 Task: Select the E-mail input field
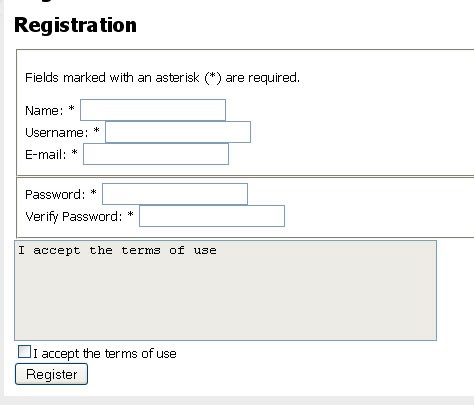click(156, 154)
